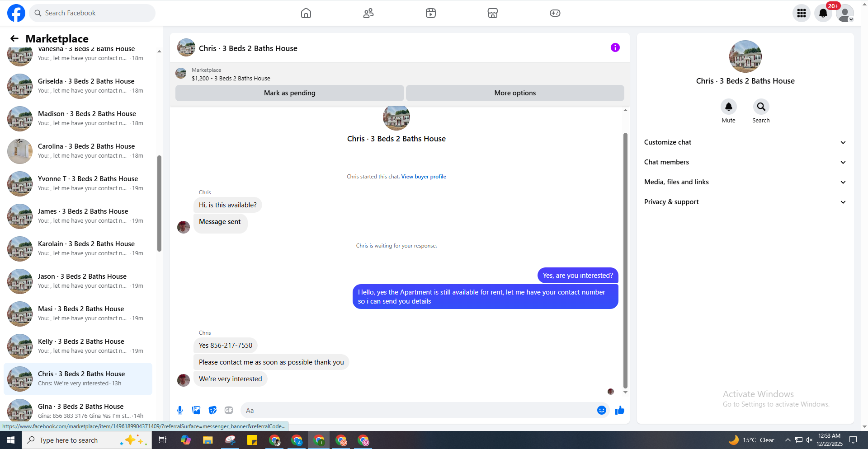Image resolution: width=868 pixels, height=449 pixels.
Task: Click the chat messages scrollbar
Action: click(625, 260)
